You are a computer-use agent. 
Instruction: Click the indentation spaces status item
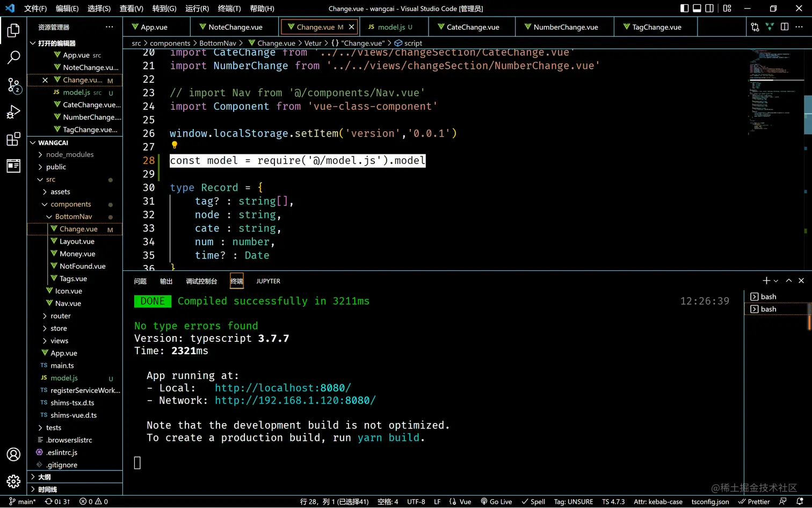pyautogui.click(x=388, y=502)
